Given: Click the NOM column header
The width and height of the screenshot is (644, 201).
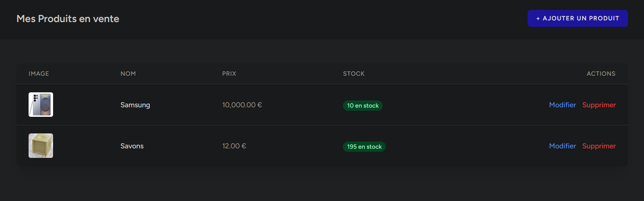Looking at the screenshot, I should tap(128, 74).
